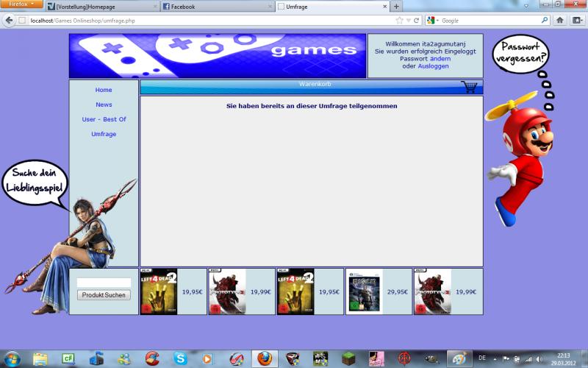The width and height of the screenshot is (588, 368).
Task: Expand the Google search engine selector
Action: pos(432,21)
